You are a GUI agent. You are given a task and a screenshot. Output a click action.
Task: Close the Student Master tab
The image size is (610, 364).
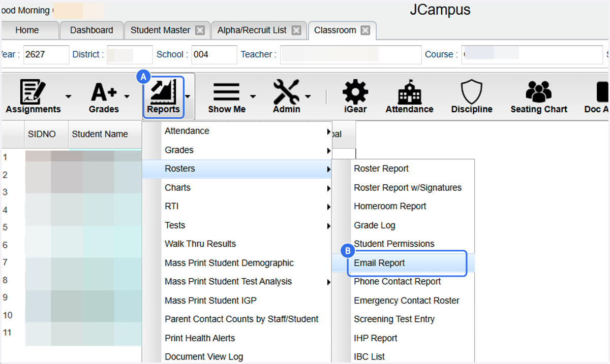point(200,30)
